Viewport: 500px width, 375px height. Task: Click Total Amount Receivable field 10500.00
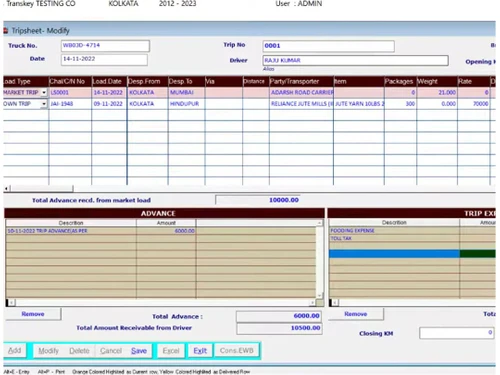279,328
